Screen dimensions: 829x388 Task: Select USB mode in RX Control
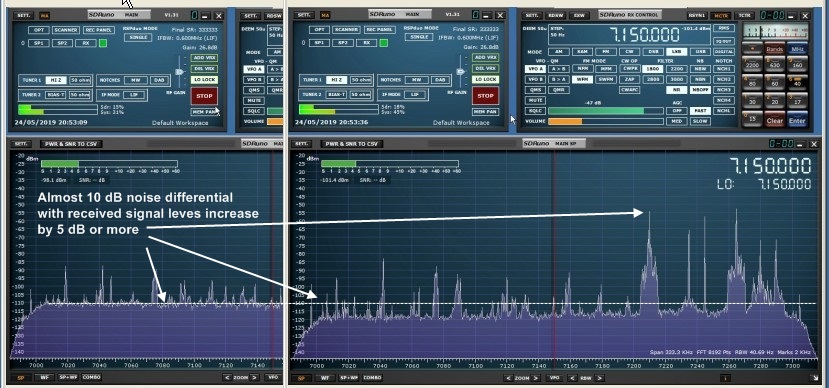click(700, 52)
